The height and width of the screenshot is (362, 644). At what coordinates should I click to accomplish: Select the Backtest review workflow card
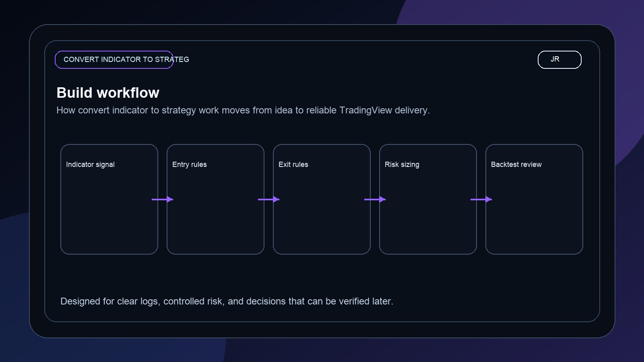(x=534, y=199)
